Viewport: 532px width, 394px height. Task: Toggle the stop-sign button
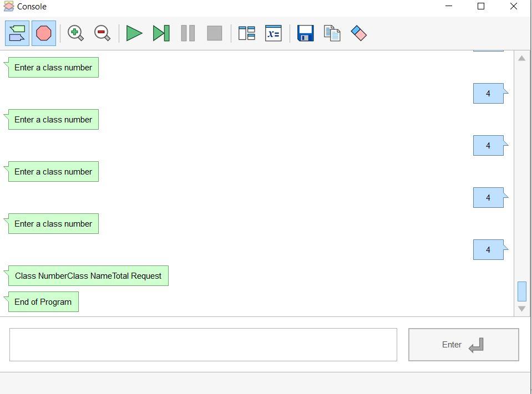click(x=43, y=33)
